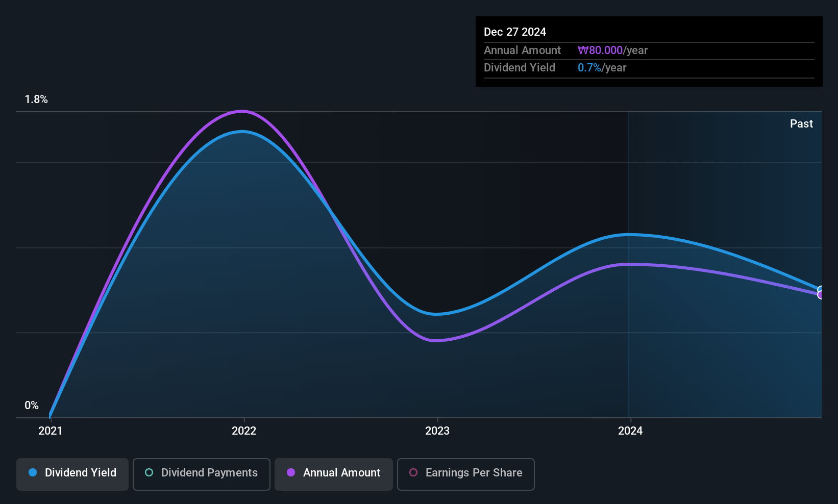Click the Past region label
Image resolution: width=838 pixels, height=504 pixels.
click(x=801, y=123)
